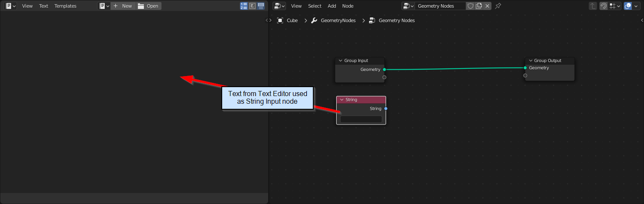Click Open to load a text file

(x=149, y=6)
